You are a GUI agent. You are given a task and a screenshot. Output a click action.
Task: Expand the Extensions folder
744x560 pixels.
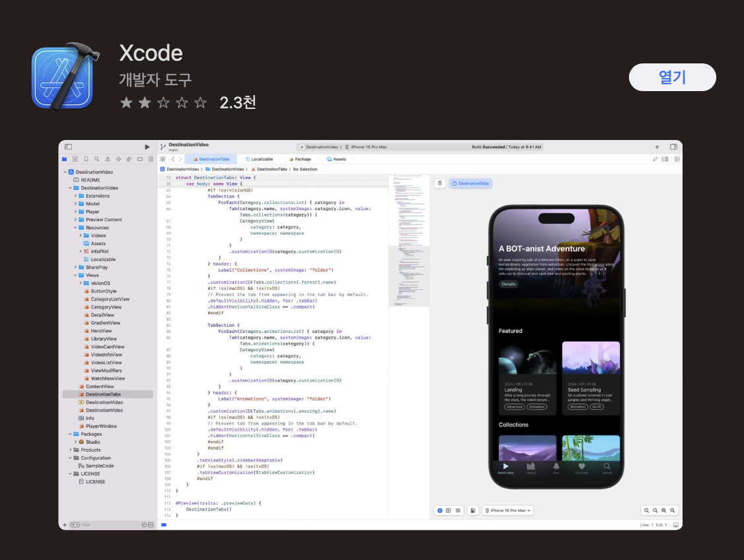click(x=75, y=196)
